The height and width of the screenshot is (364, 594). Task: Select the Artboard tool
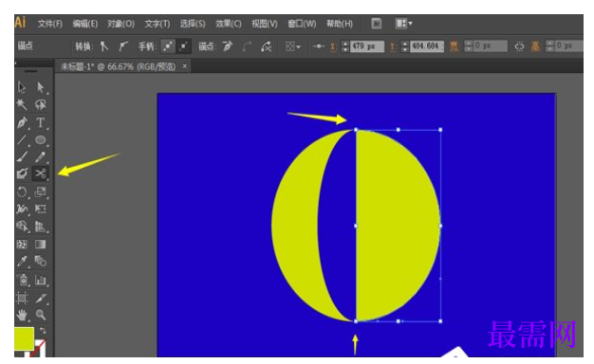click(22, 299)
